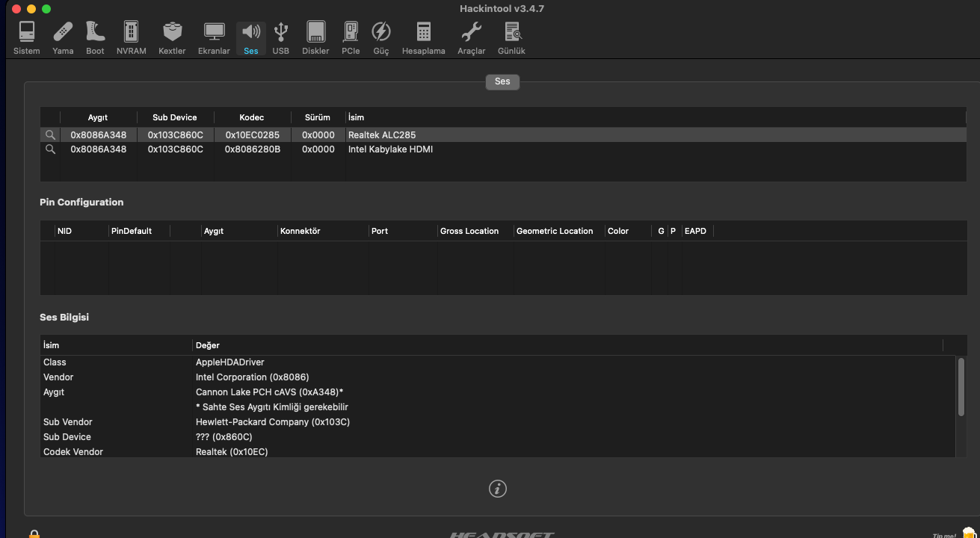
Task: Click the Ses Bilgisi vertical scrollbar
Action: (961, 387)
